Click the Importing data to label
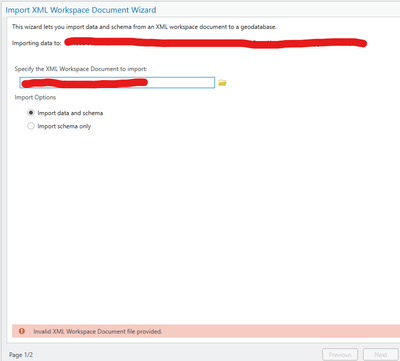 tap(37, 43)
